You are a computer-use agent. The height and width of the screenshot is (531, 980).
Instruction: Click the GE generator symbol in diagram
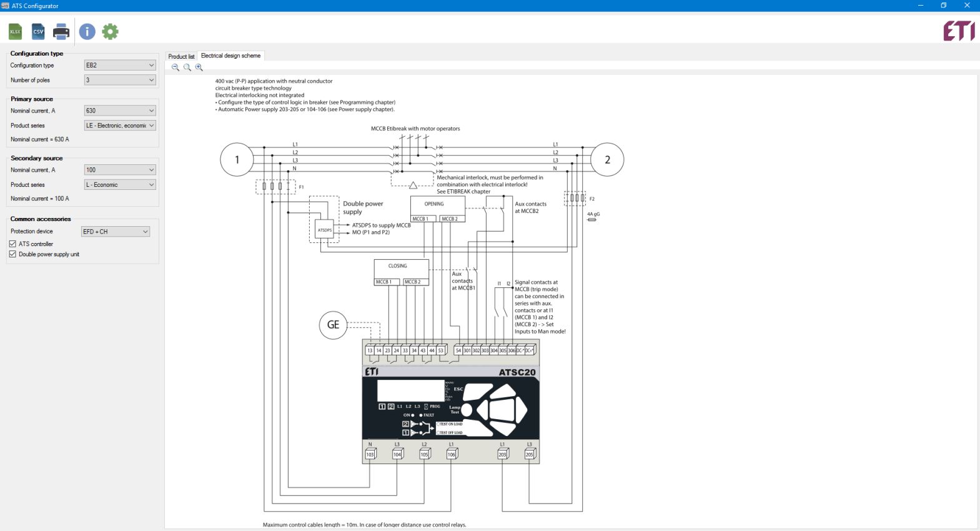point(333,325)
